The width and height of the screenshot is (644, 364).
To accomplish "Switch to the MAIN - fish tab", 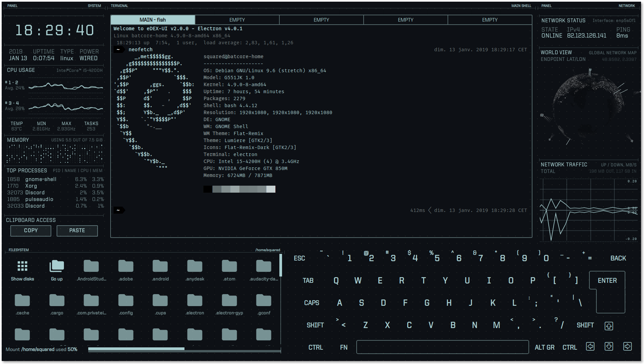I will coord(153,20).
